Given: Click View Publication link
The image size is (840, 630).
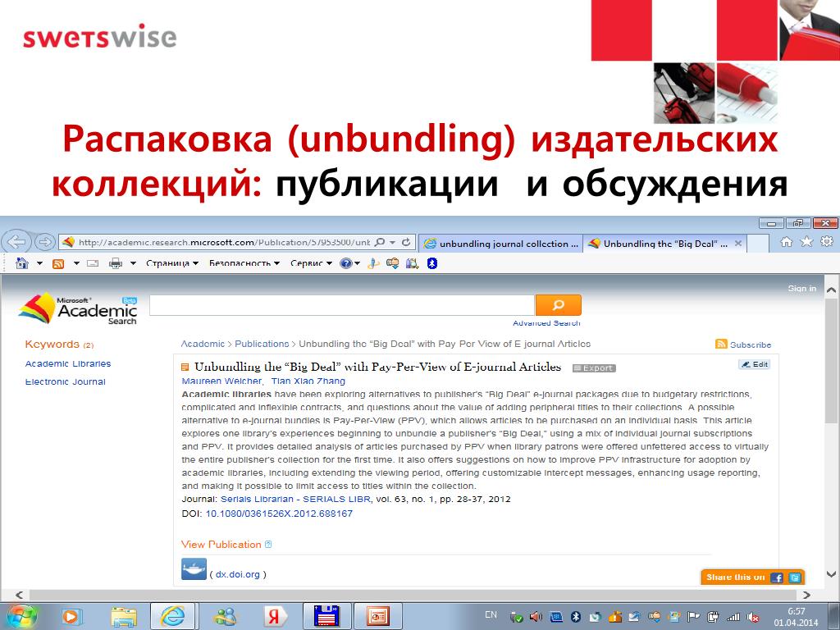Looking at the screenshot, I should click(221, 545).
